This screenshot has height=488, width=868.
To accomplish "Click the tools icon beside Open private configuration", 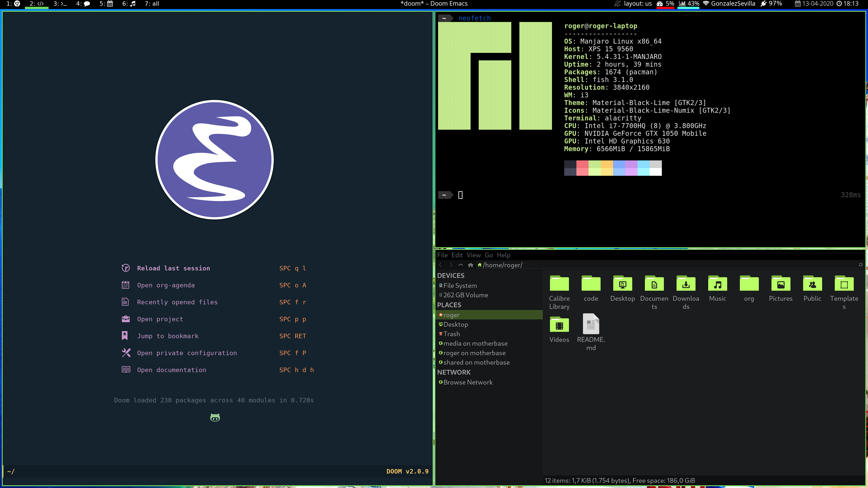I will coord(126,353).
